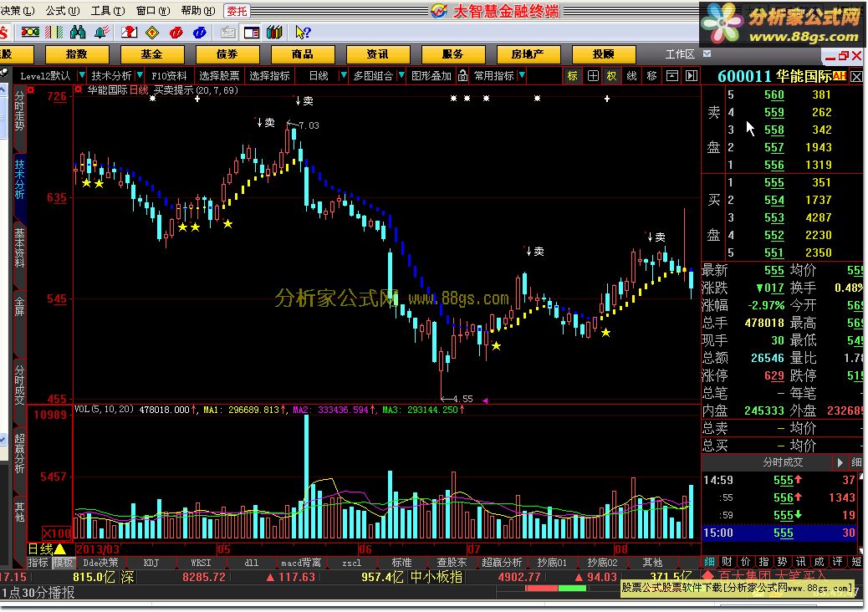Select the 技术分析 vertical side tab

pos(19,179)
